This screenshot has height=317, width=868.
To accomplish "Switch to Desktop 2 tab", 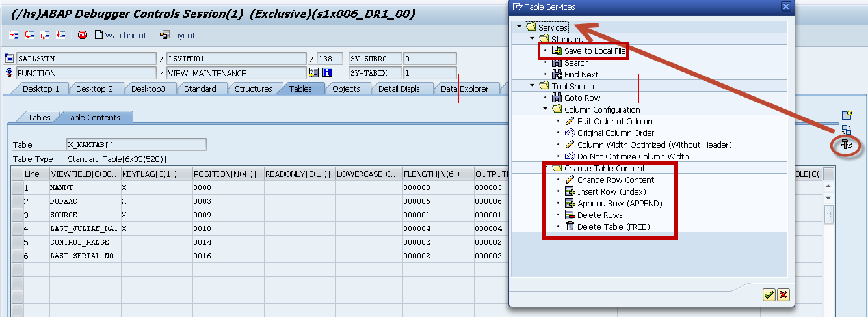I will pyautogui.click(x=94, y=89).
